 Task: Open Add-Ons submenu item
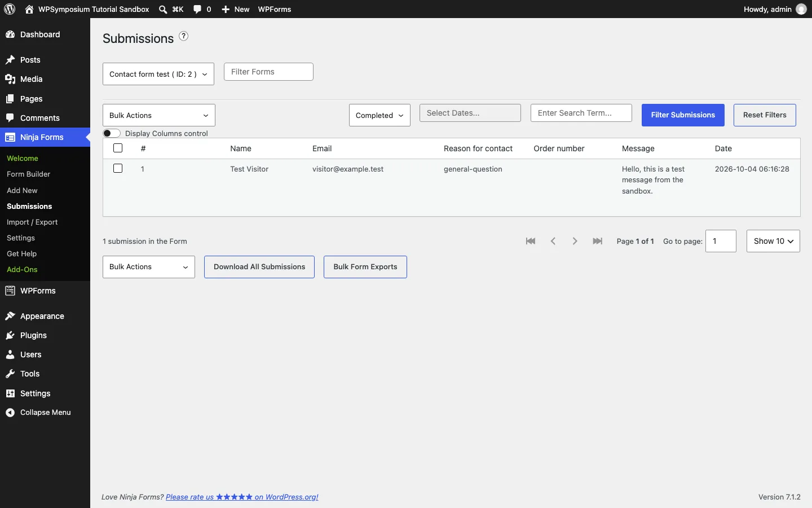tap(22, 270)
